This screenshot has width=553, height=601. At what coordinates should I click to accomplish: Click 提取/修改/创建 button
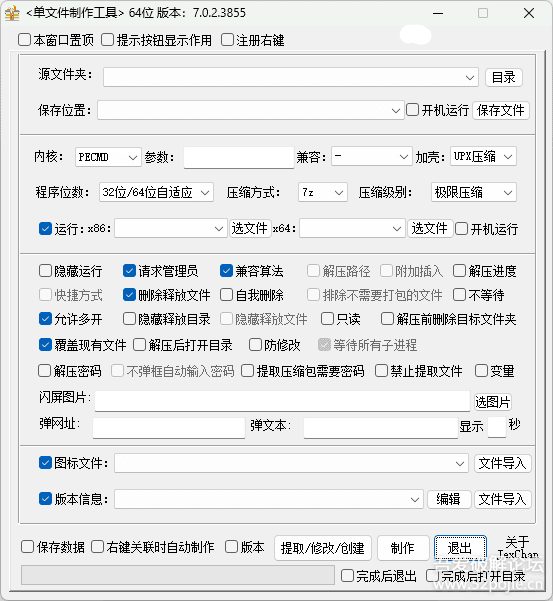(323, 548)
